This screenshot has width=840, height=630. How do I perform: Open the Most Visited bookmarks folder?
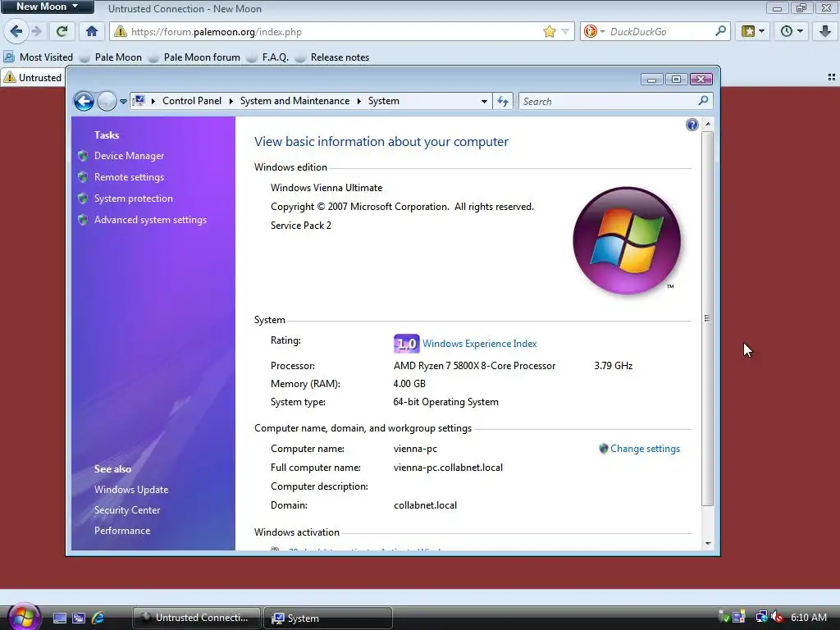click(x=39, y=57)
